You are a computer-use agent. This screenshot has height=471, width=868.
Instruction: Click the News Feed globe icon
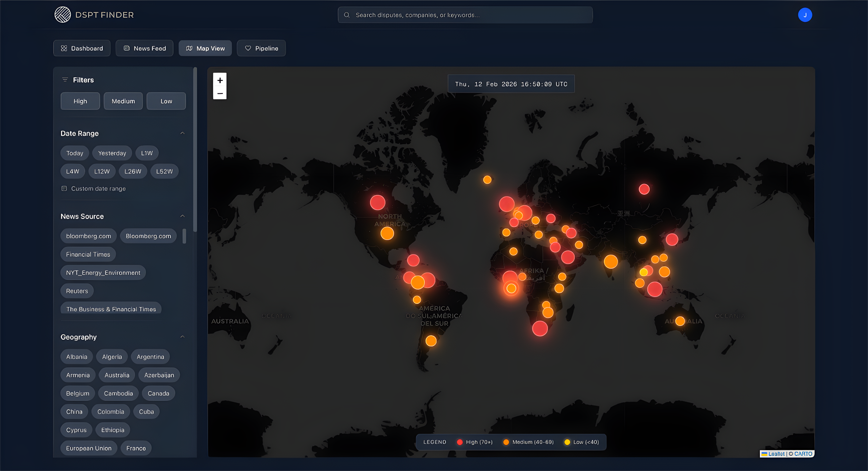pyautogui.click(x=126, y=48)
